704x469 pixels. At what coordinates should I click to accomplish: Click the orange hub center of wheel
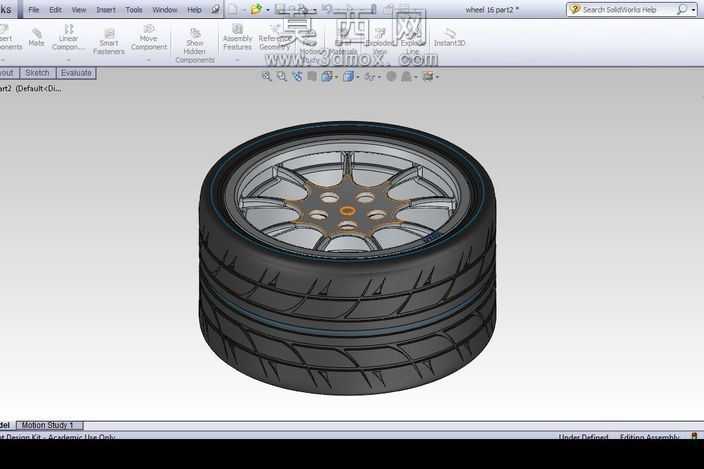[x=347, y=210]
